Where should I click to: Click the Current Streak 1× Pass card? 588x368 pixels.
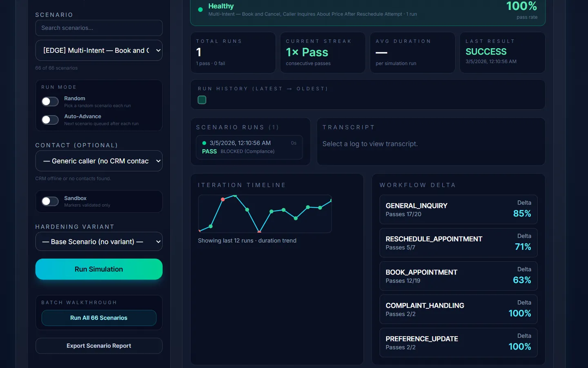tap(323, 53)
